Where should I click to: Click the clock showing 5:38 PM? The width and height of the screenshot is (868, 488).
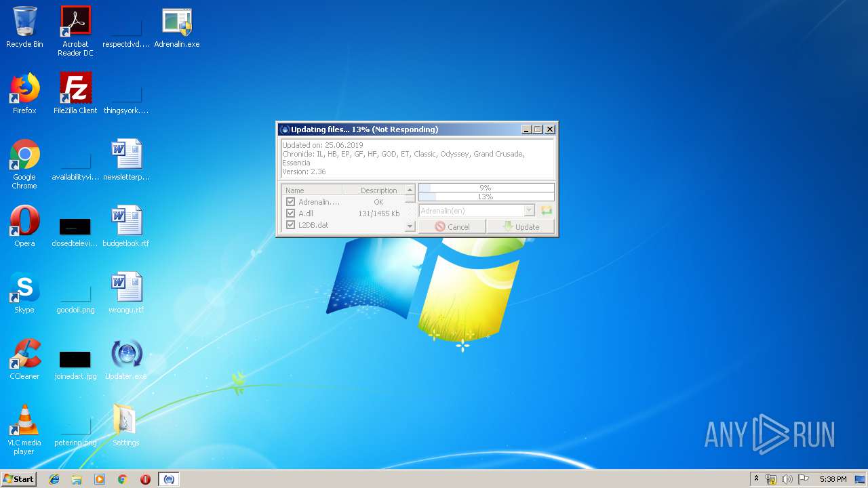[x=833, y=479]
